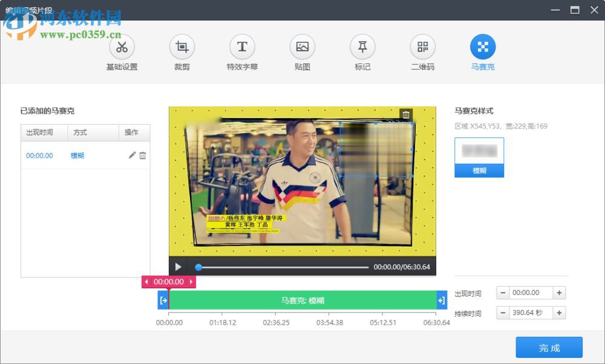Open the 二维码 QR code tool
Screen dimensions: 605x364
(422, 52)
